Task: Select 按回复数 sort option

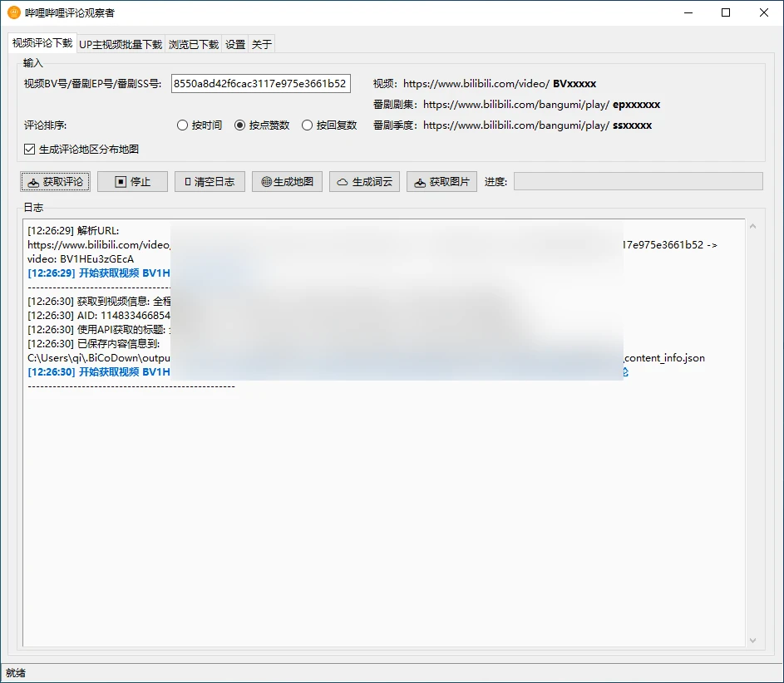Action: [308, 125]
